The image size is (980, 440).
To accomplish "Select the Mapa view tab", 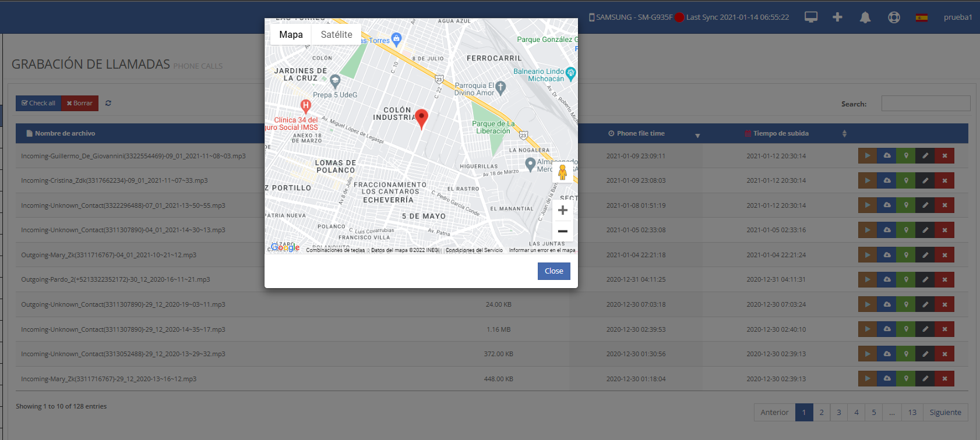I will coord(291,35).
